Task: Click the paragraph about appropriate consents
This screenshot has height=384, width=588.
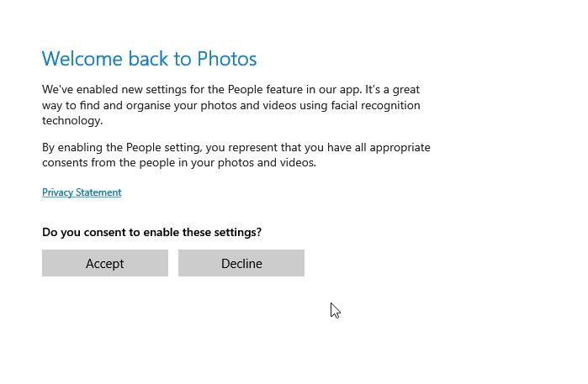Action: (x=236, y=155)
